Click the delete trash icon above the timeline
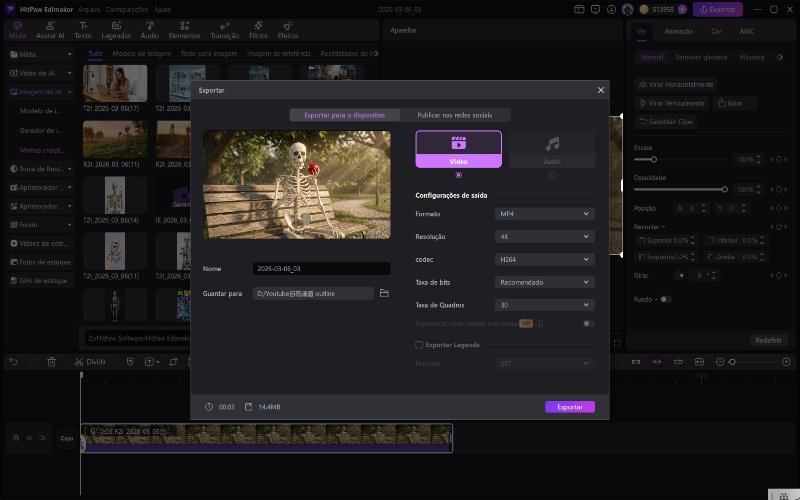The image size is (800, 500). [51, 361]
